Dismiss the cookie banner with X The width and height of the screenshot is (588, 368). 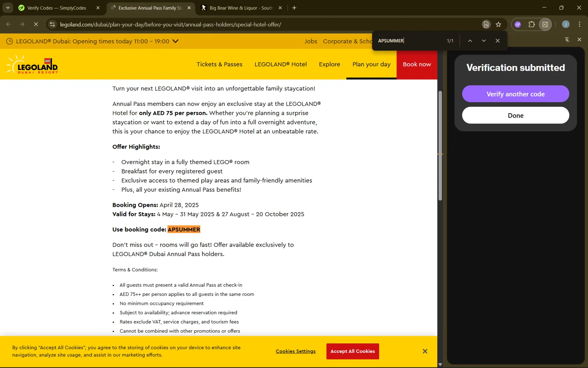[425, 351]
